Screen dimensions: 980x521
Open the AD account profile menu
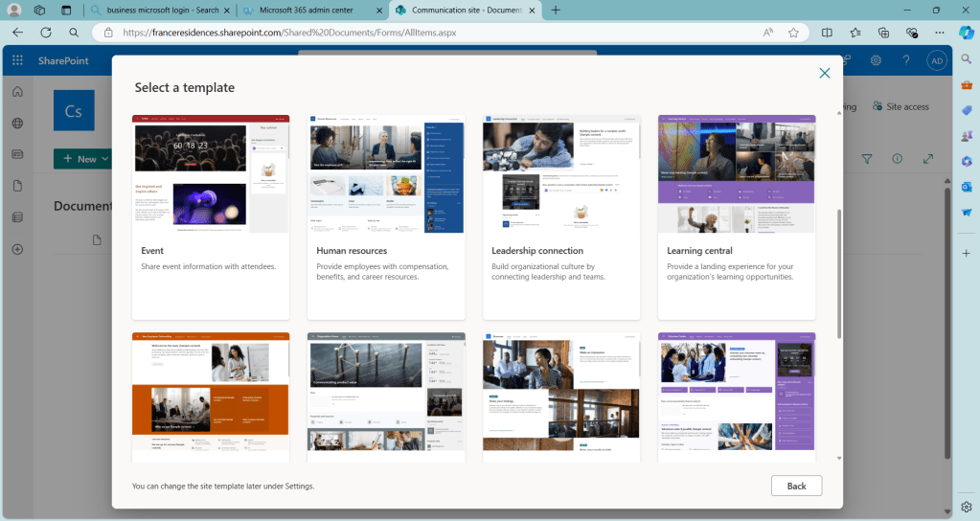click(x=936, y=60)
